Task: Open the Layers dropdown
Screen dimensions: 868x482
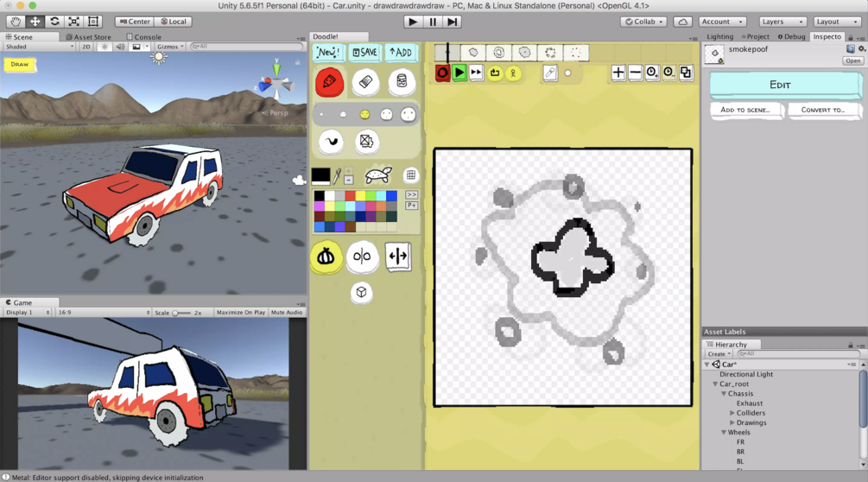Action: [x=782, y=22]
